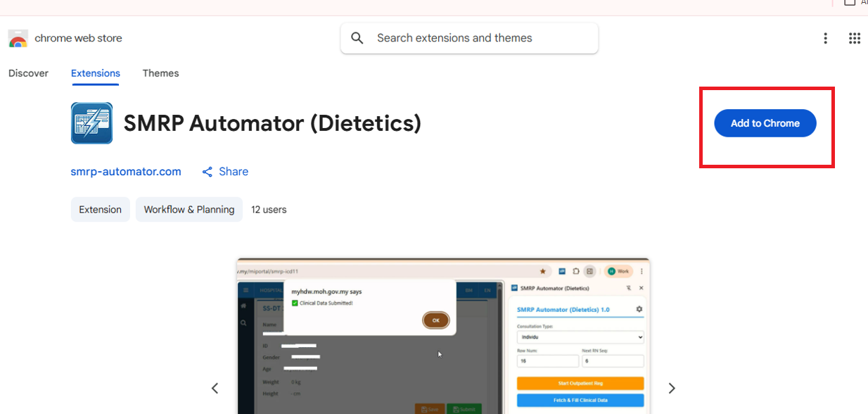Open the smrp-automator.com link
The image size is (868, 414).
(x=126, y=171)
